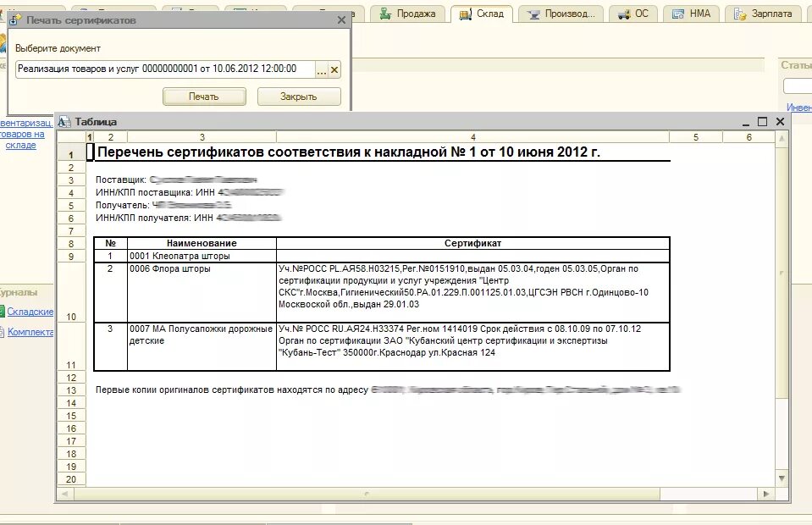Click the horizontal scrollbar right arrow
The width and height of the screenshot is (812, 525).
[766, 494]
